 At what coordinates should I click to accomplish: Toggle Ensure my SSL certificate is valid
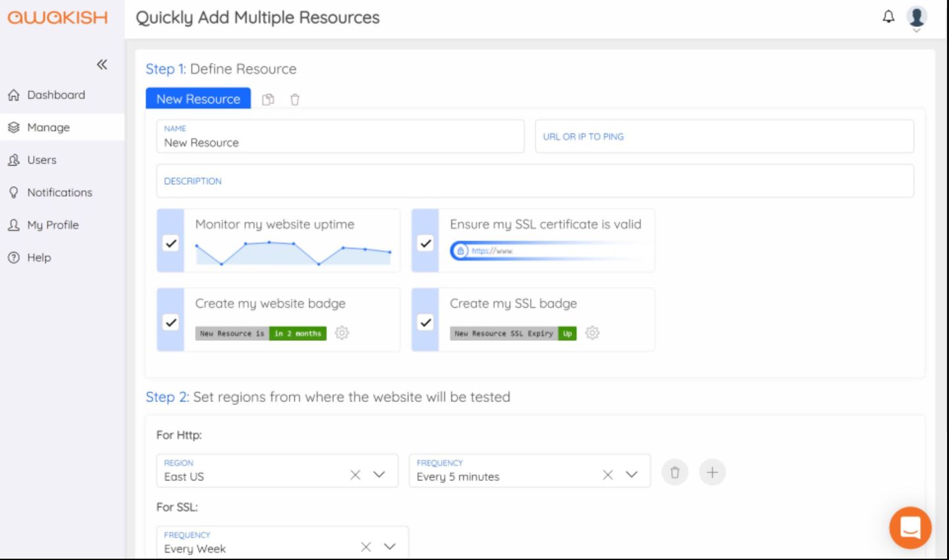tap(426, 243)
